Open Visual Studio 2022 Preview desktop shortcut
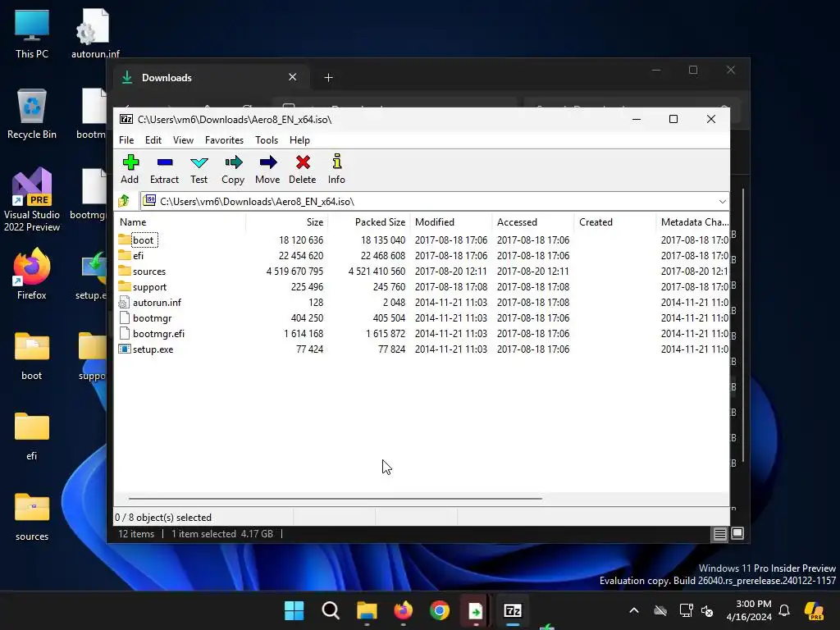 click(32, 200)
